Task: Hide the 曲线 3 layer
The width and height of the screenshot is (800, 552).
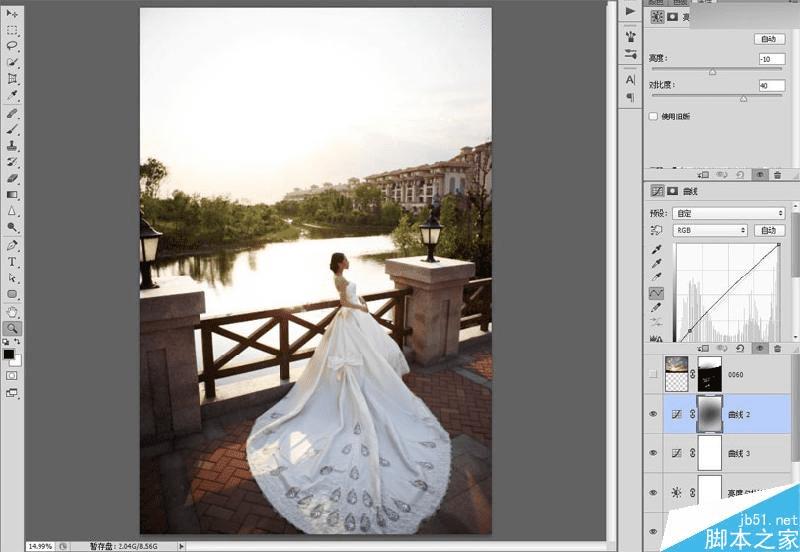Action: pos(653,453)
